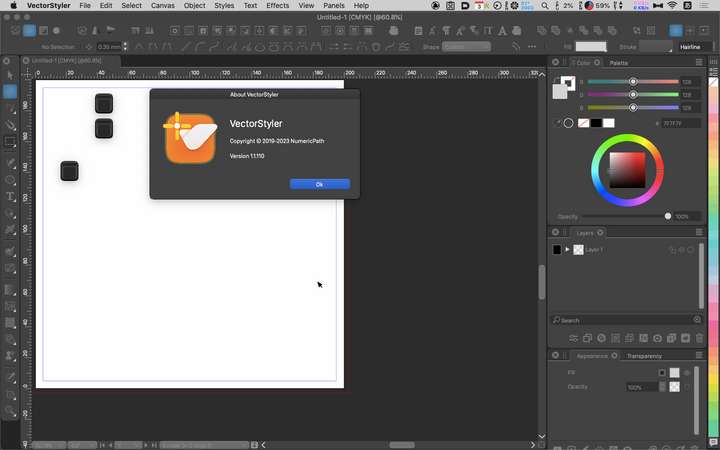Click the chat bubble icon in the bottom-right corner
Image resolution: width=720 pixels, height=450 pixels.
[x=713, y=442]
